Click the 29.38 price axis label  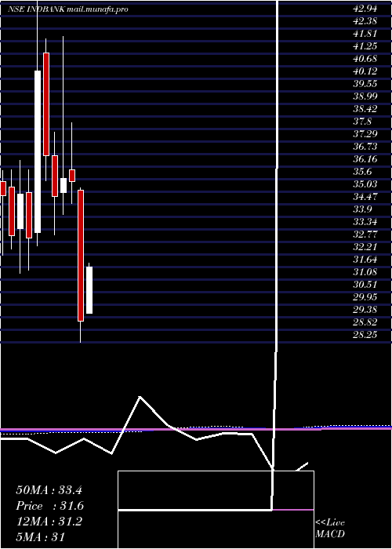(365, 310)
